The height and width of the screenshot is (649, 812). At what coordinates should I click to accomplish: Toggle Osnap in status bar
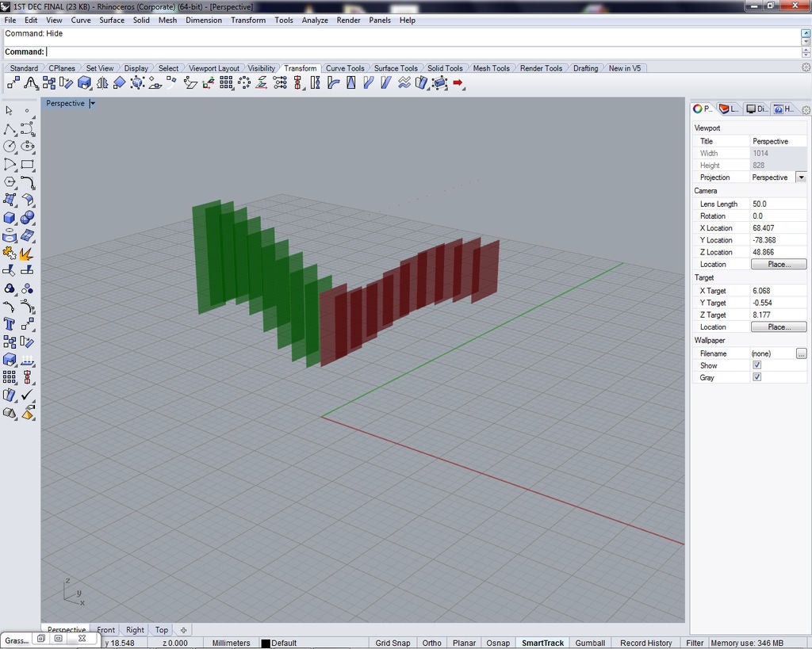(x=498, y=643)
